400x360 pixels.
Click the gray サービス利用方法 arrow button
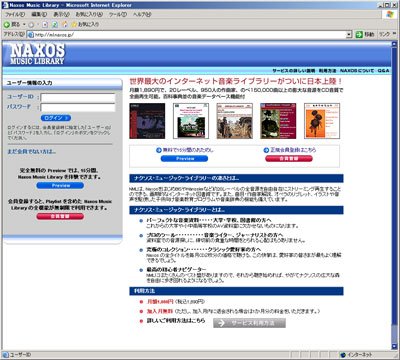coord(249,323)
